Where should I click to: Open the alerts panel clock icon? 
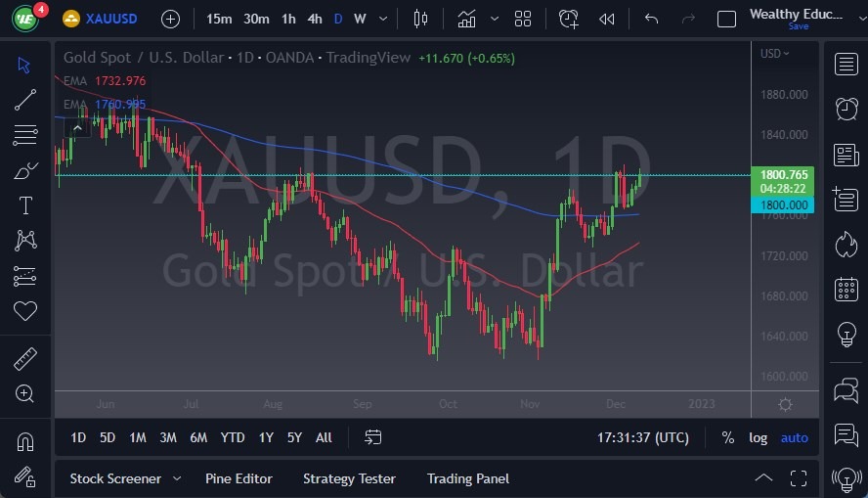click(x=846, y=110)
